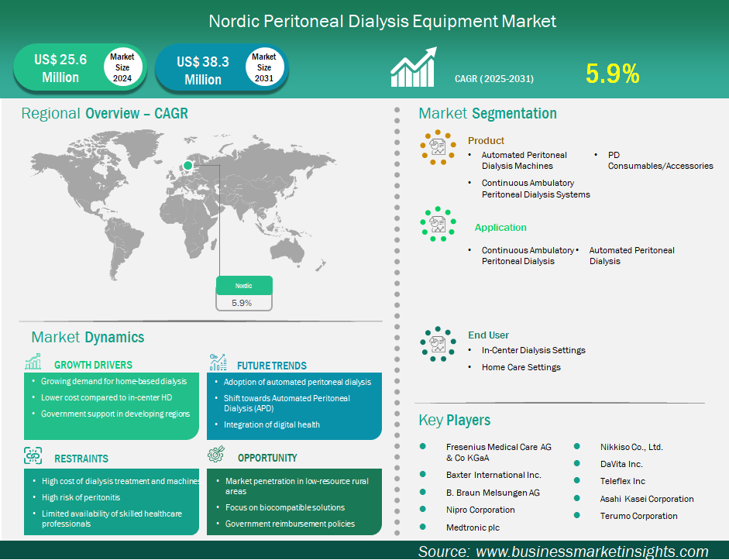Click Fresenius Medical Care AG & Co KGaA
The width and height of the screenshot is (729, 560).
coord(499,452)
